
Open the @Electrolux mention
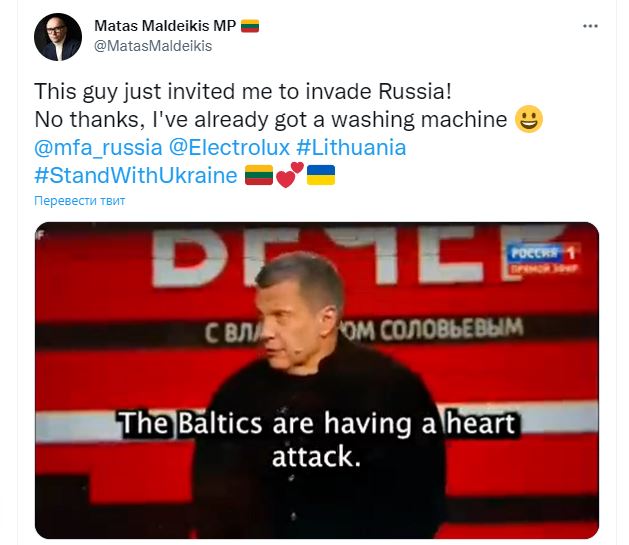tap(229, 148)
